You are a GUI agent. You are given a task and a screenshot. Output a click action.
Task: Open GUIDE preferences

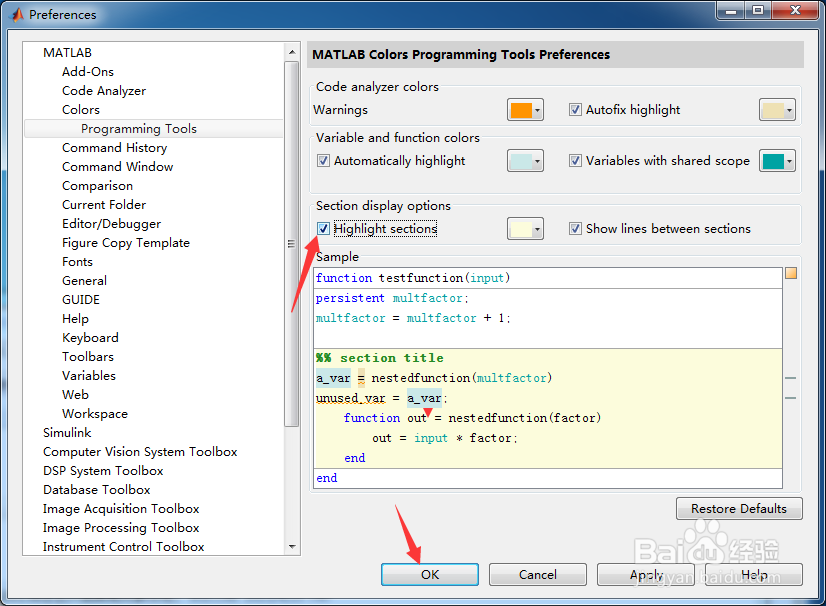[x=81, y=299]
